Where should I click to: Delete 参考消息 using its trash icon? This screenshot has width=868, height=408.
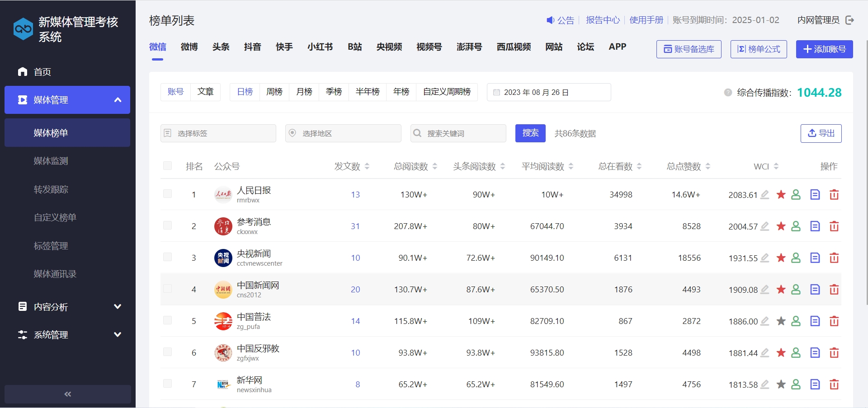click(834, 226)
